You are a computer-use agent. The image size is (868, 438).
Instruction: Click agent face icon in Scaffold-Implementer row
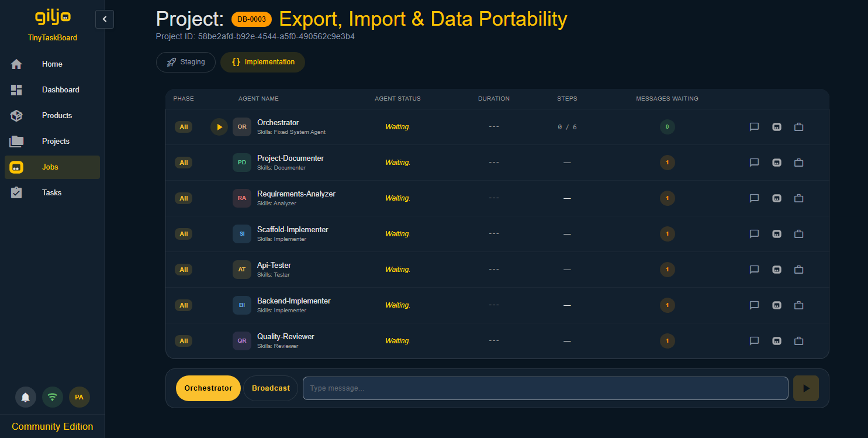(777, 234)
